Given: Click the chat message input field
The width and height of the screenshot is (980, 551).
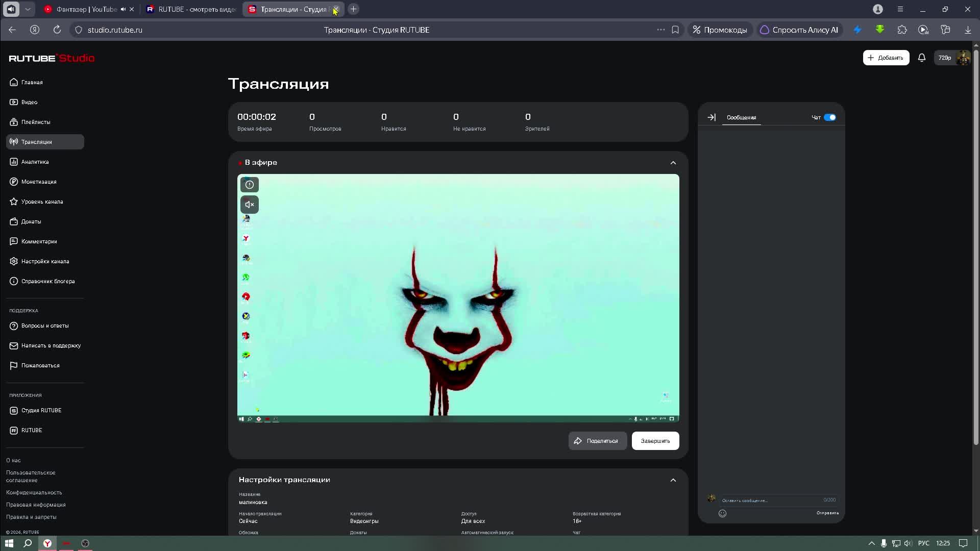Looking at the screenshot, I should click(778, 500).
